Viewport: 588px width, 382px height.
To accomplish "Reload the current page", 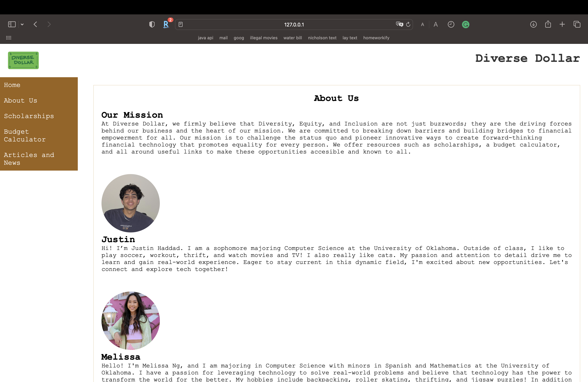I will pyautogui.click(x=408, y=24).
